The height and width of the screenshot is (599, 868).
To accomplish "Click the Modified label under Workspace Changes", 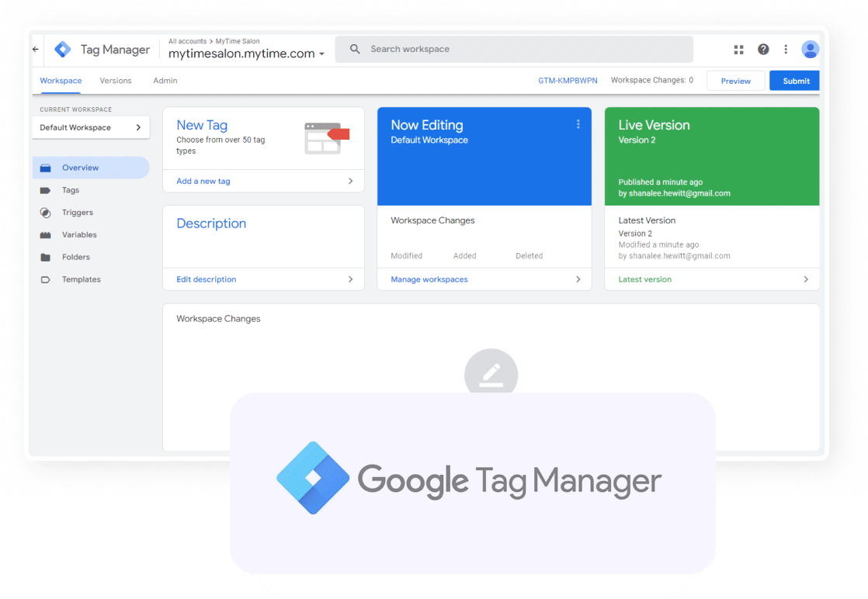I will [406, 255].
